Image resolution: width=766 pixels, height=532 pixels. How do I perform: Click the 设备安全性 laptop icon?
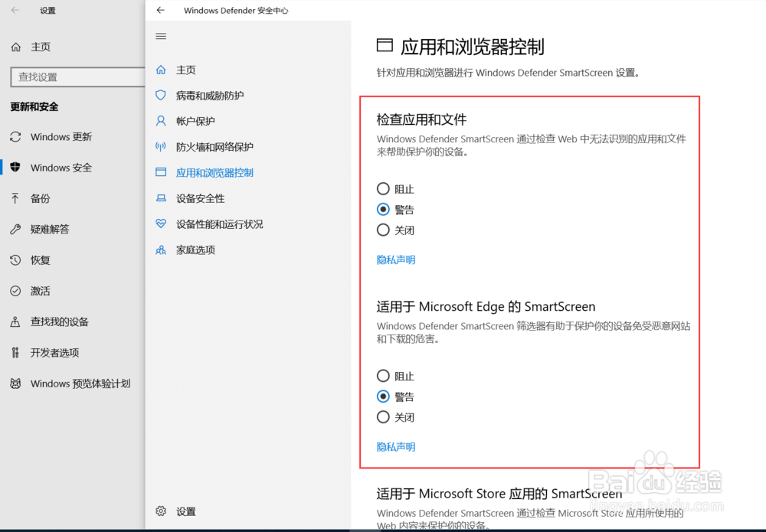(161, 198)
